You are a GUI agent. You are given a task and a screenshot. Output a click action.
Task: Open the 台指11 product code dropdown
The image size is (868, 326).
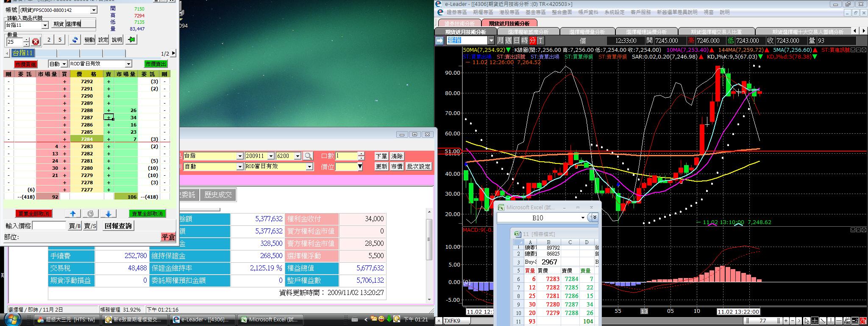point(45,25)
